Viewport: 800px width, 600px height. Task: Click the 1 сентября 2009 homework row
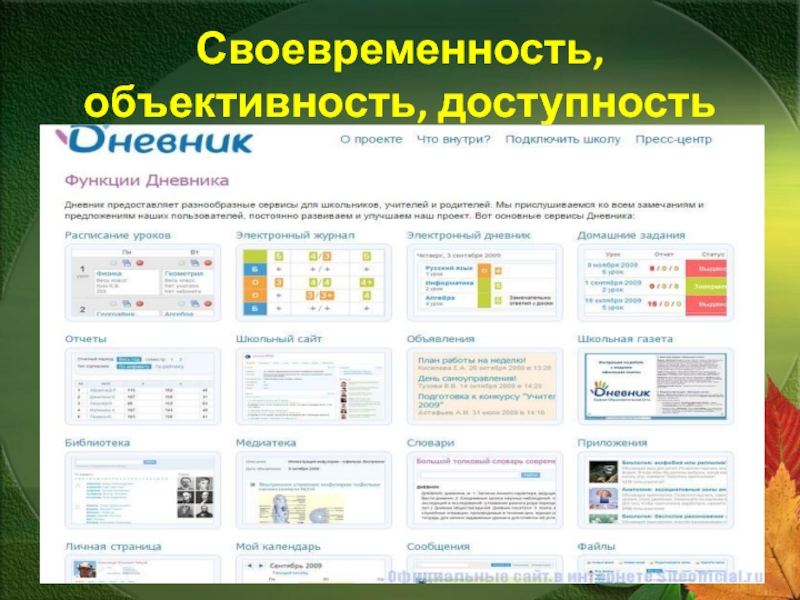tap(656, 286)
